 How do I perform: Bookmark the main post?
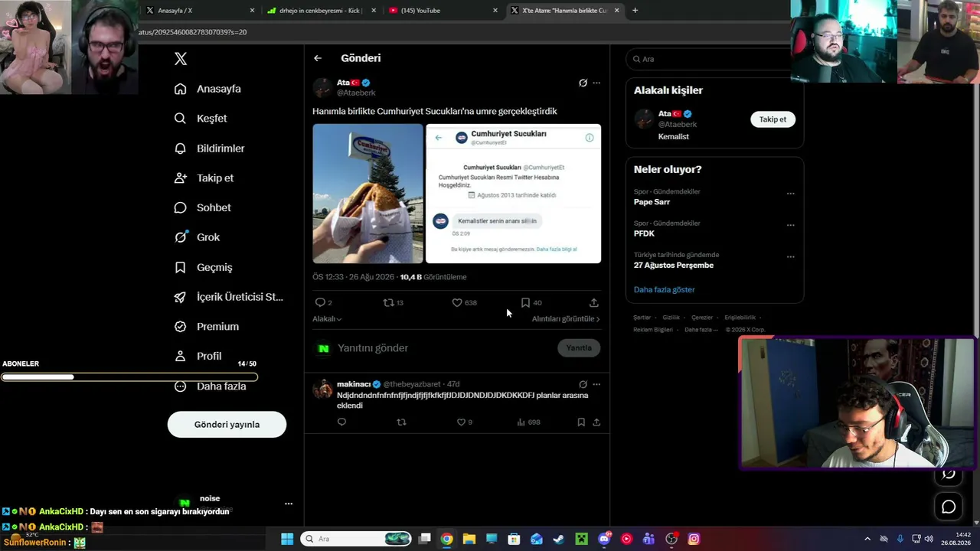[525, 302]
